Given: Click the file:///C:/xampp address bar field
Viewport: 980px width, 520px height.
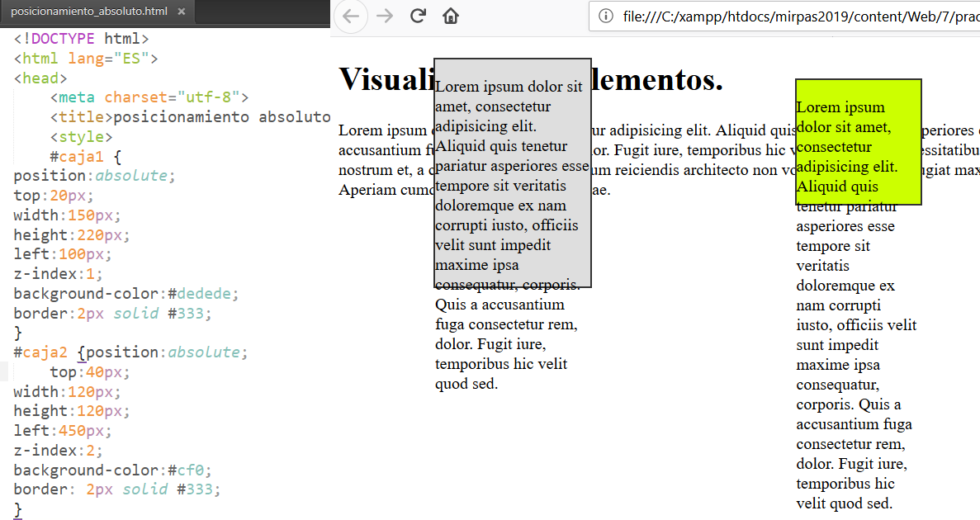Looking at the screenshot, I should click(784, 17).
